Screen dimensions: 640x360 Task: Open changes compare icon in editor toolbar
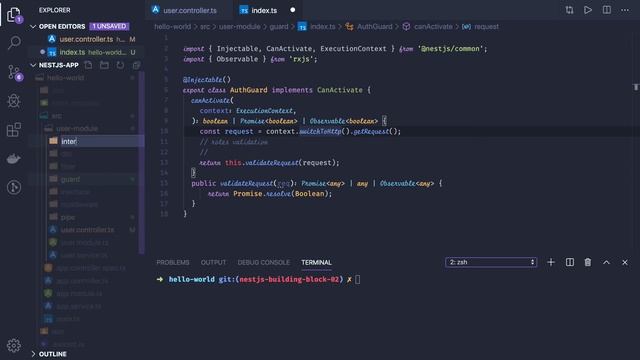coord(569,10)
